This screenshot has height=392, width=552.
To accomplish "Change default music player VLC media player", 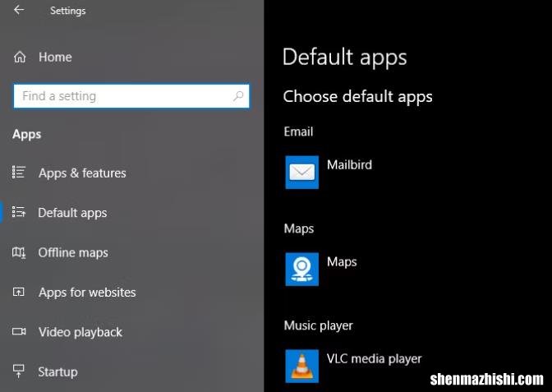I will 375,358.
